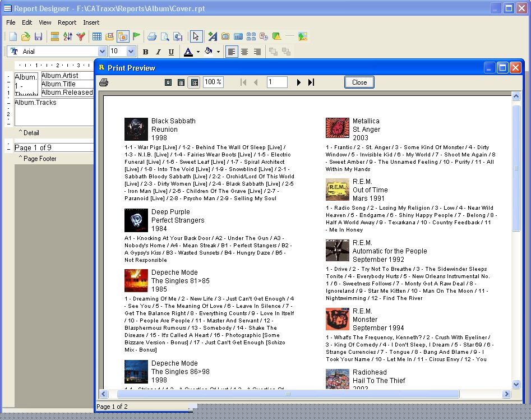Center align text

244,52
